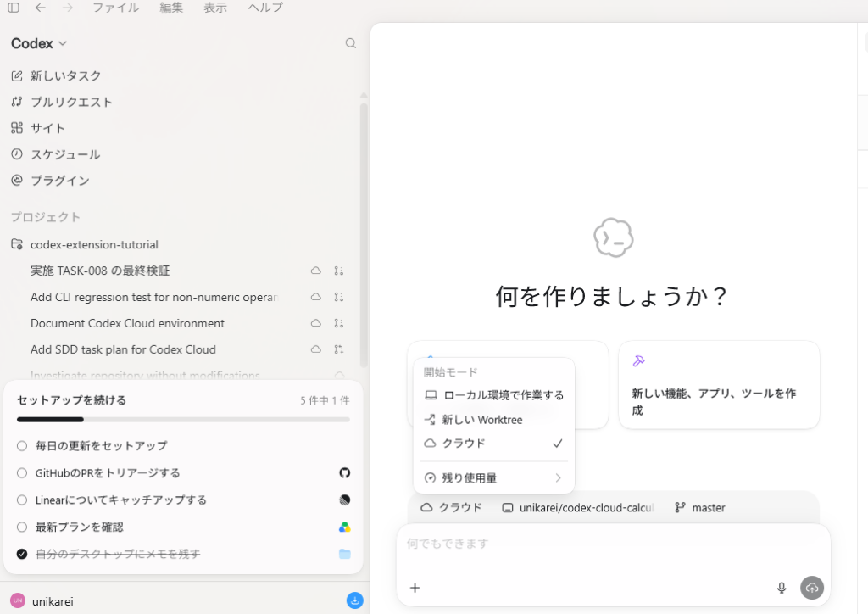Screen dimensions: 868x614
Task: Open task Add CLI regression test
Action: point(153,298)
